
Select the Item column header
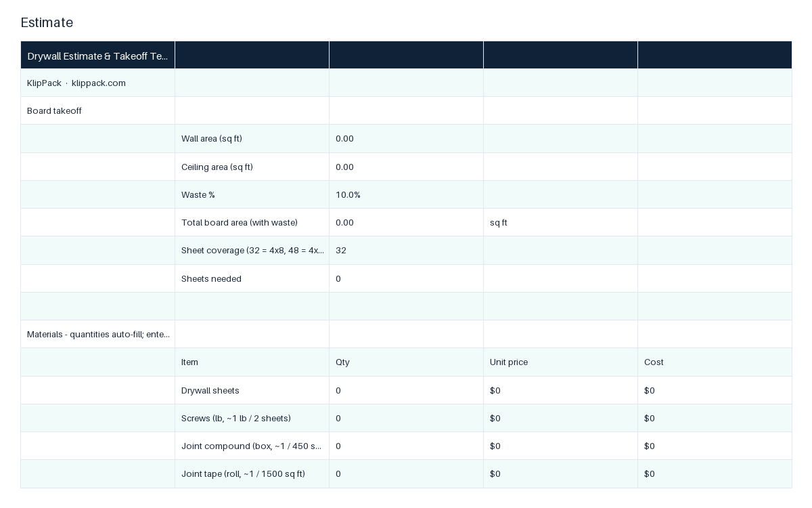(252, 362)
